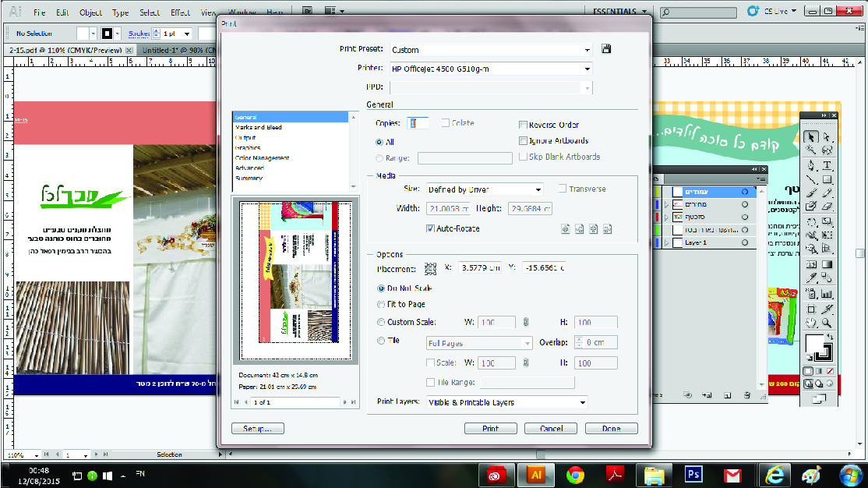The image size is (868, 488).
Task: Select the Zoom tool in Tools panel
Action: (x=827, y=323)
